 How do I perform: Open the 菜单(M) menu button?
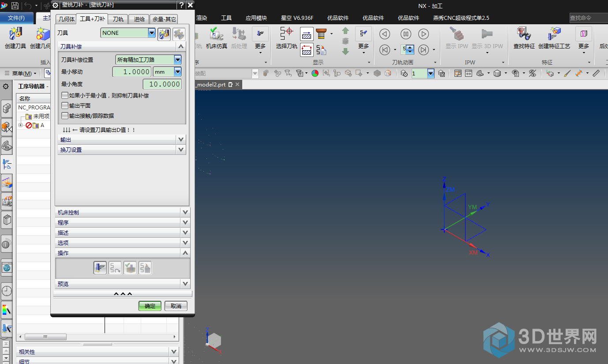[21, 73]
